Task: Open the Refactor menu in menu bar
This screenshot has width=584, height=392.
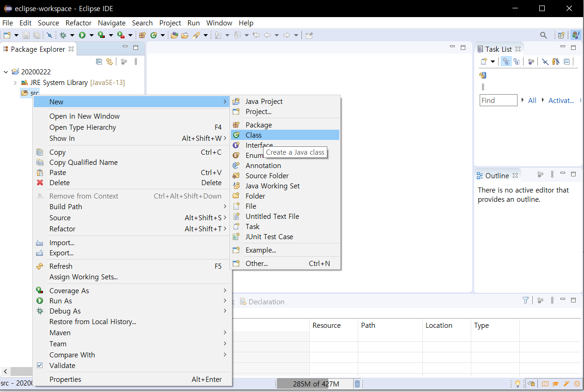Action: pos(78,23)
